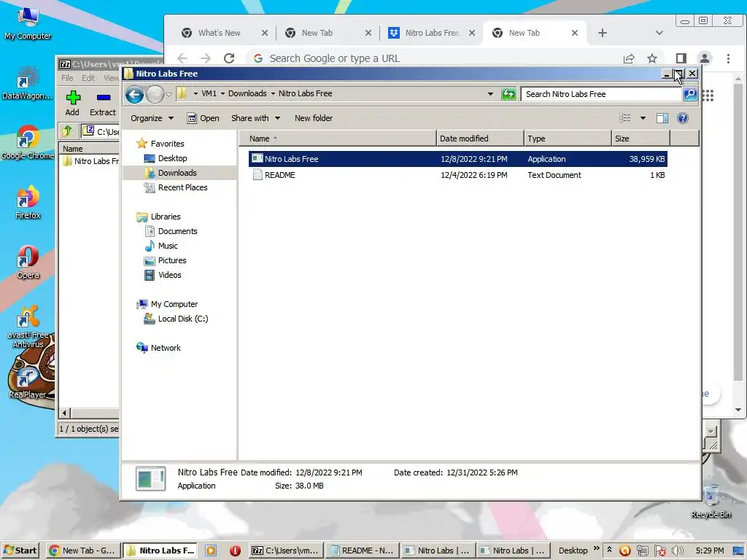This screenshot has height=560, width=747.
Task: Open Google apps grid icon
Action: (x=708, y=96)
